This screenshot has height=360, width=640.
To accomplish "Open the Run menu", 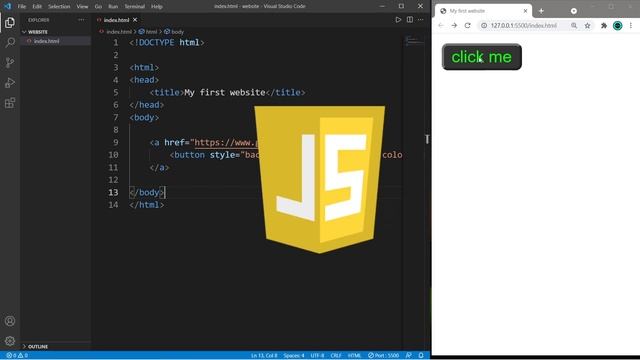I will [x=113, y=7].
